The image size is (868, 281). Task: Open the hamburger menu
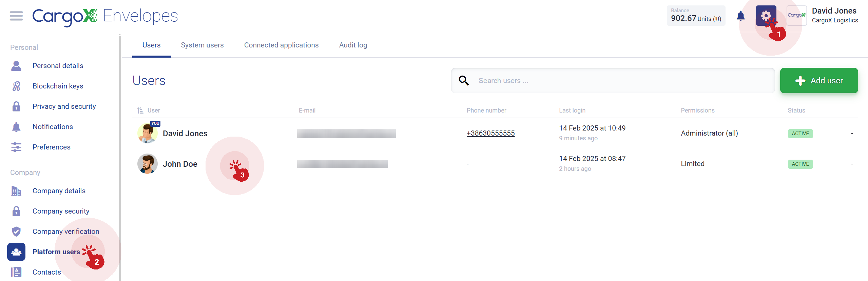click(x=16, y=16)
